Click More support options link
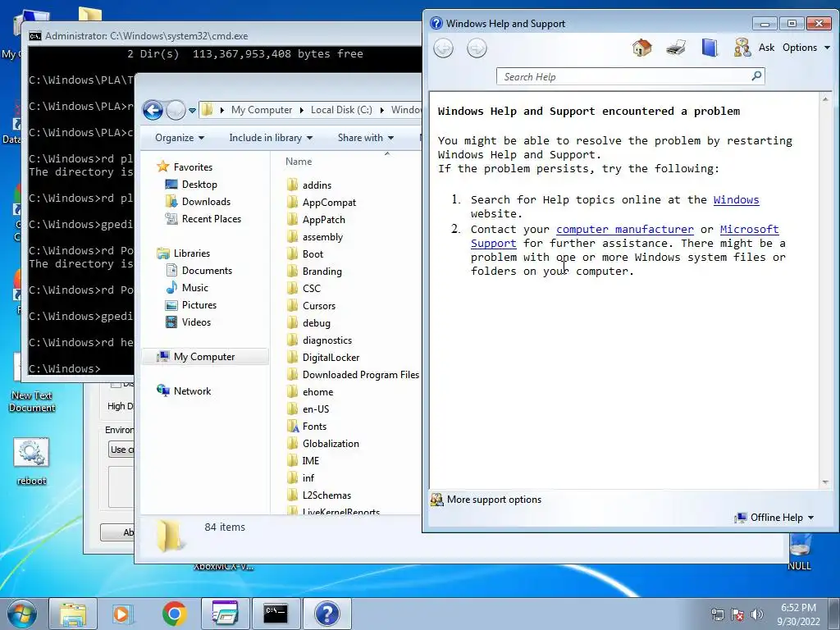Screen dimensions: 840x630 click(494, 500)
